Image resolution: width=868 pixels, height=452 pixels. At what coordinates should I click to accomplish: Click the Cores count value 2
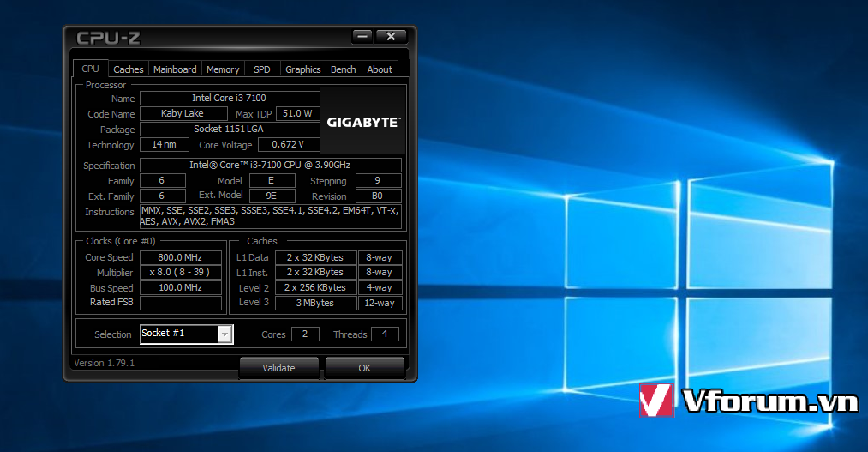305,334
